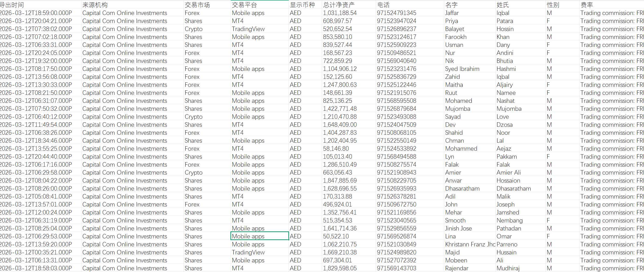Click the surname cell Aejaz
The image size is (644, 272).
(x=520, y=149)
